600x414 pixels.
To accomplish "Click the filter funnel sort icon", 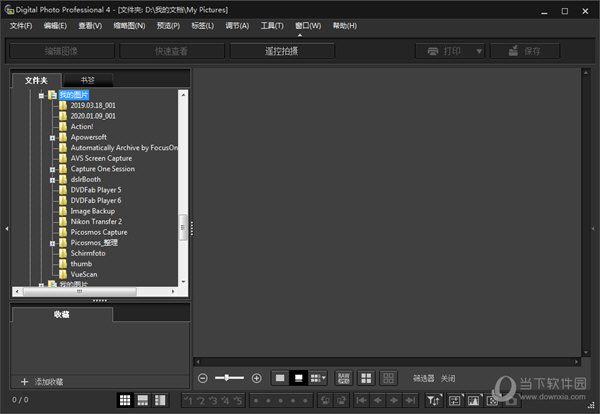I will click(433, 400).
